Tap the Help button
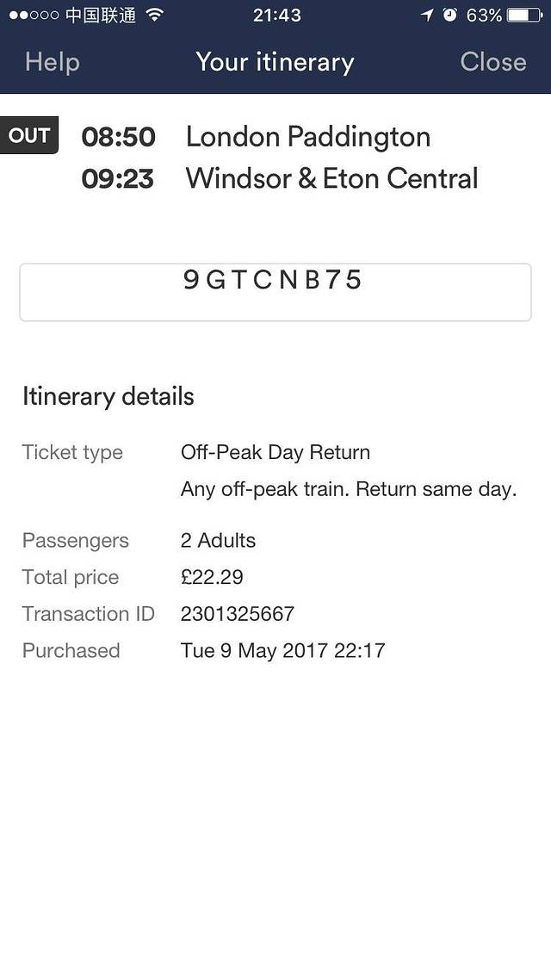This screenshot has width=551, height=980. click(x=53, y=62)
